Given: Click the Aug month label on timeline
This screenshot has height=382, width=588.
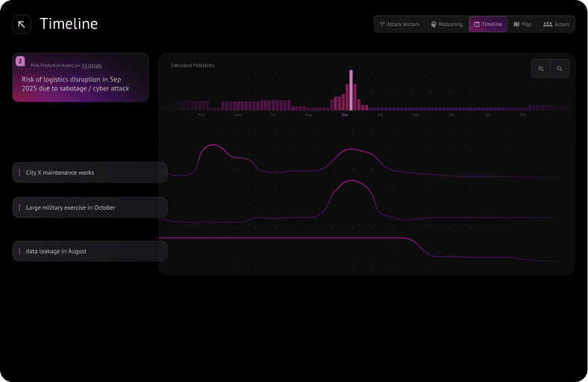Looking at the screenshot, I should tap(309, 115).
